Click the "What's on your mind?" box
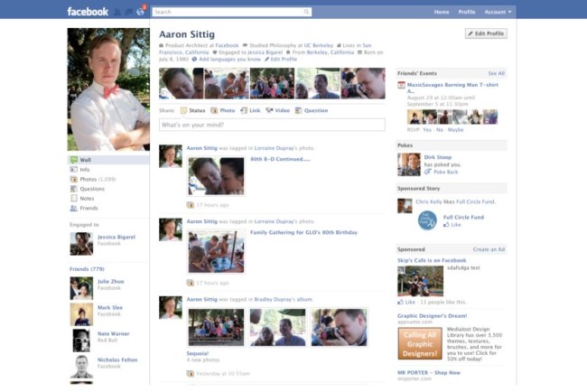587x392 pixels. [x=272, y=125]
